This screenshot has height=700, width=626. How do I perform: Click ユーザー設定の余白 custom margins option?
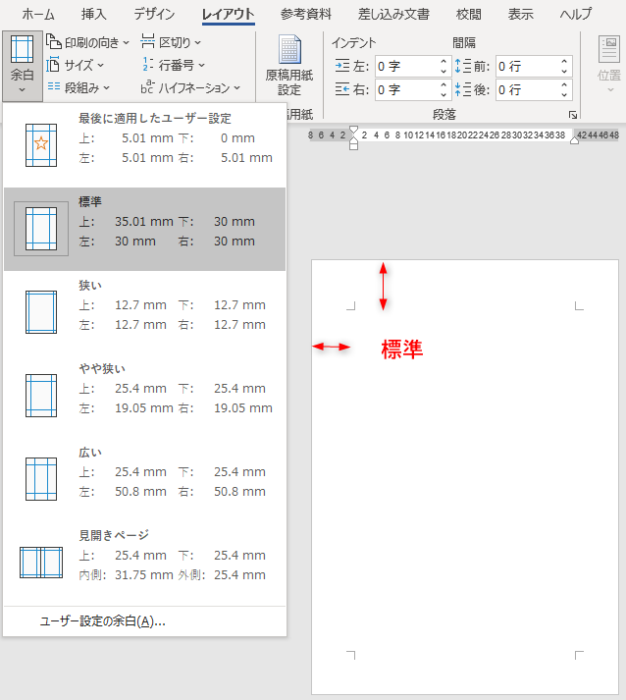point(103,621)
